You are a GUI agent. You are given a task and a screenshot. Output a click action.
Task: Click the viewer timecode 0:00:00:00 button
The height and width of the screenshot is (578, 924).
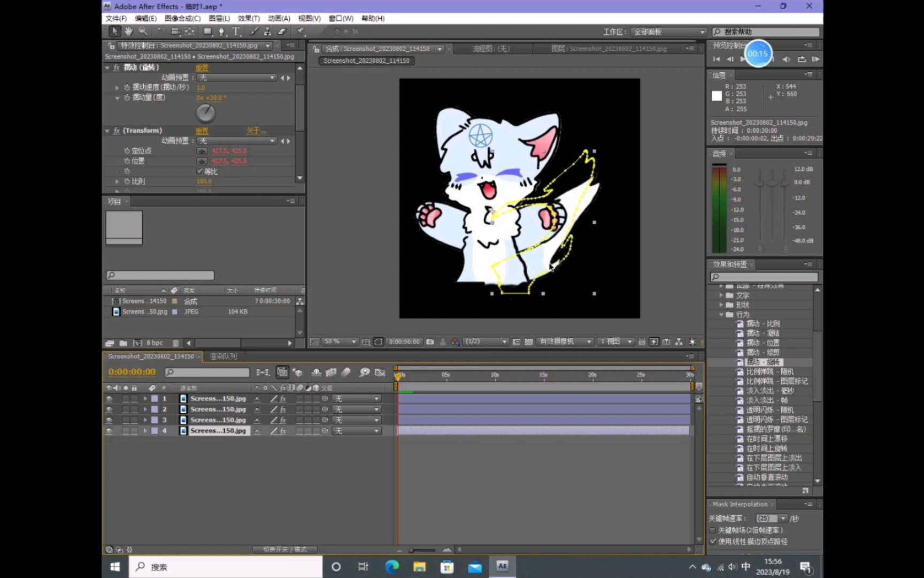(404, 341)
